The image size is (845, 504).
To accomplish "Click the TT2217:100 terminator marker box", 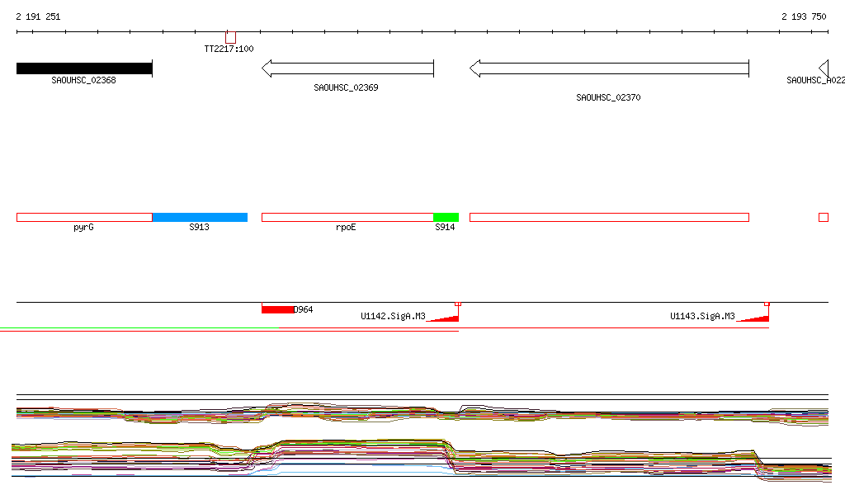I will pyautogui.click(x=230, y=38).
